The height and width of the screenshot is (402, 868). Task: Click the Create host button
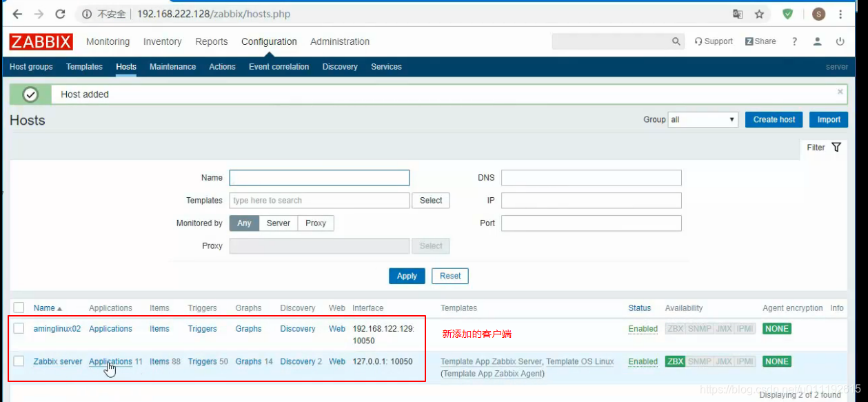pyautogui.click(x=774, y=119)
